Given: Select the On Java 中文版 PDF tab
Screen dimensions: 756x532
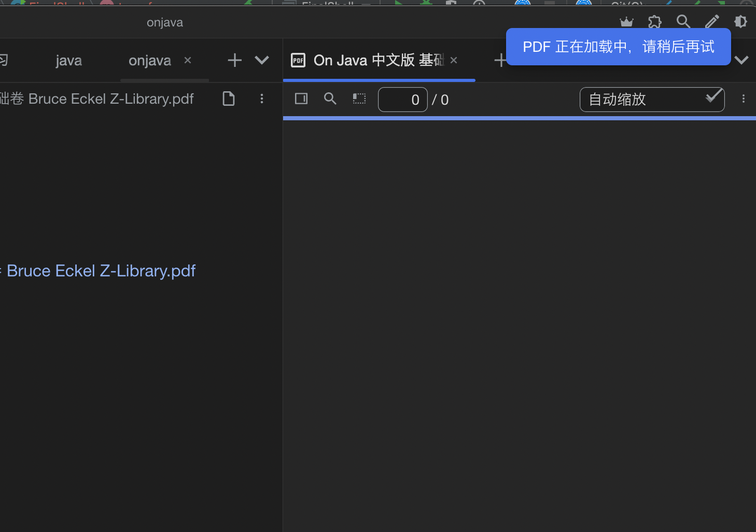Looking at the screenshot, I should click(x=379, y=60).
